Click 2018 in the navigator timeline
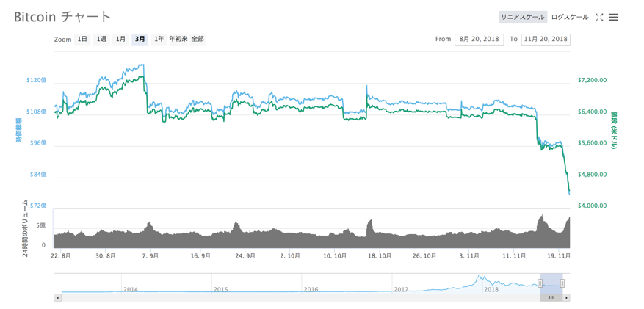This screenshot has width=644, height=309. (x=491, y=289)
